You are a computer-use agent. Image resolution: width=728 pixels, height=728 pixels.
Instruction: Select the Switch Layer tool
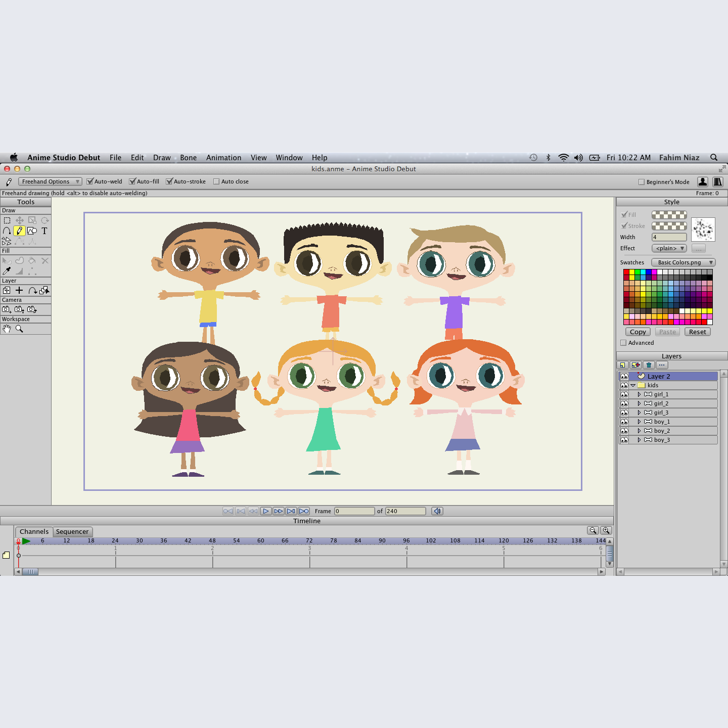[44, 290]
